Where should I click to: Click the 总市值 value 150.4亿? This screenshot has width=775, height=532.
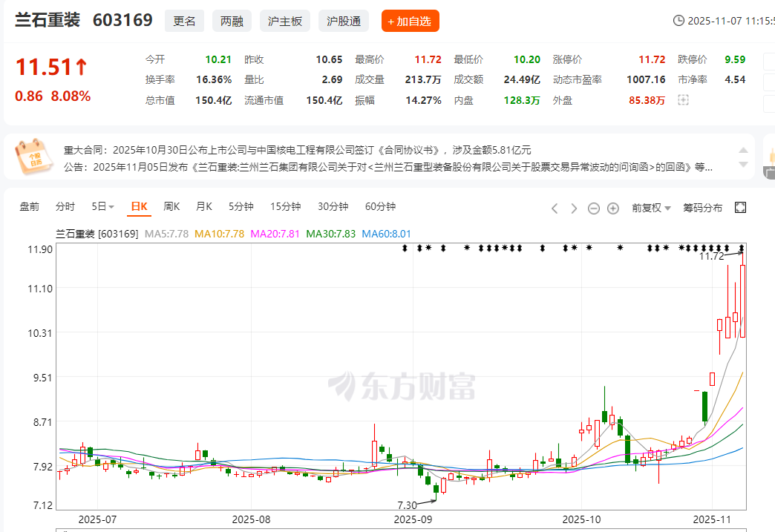point(214,100)
